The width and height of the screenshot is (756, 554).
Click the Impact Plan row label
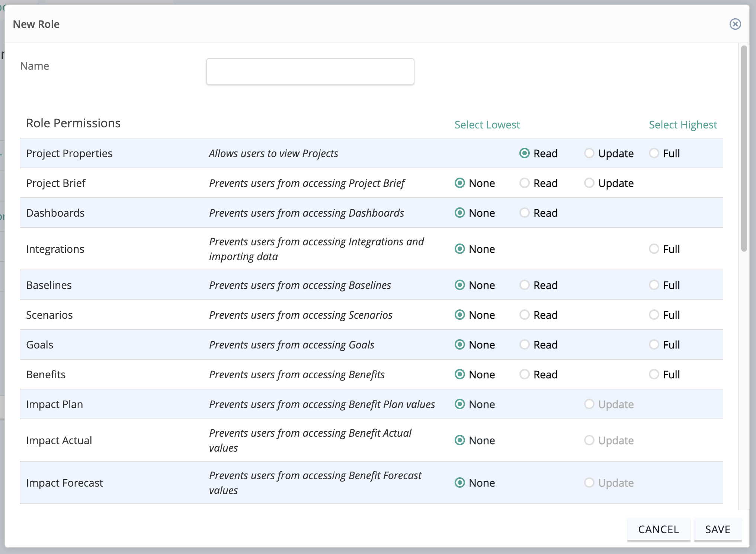point(54,404)
